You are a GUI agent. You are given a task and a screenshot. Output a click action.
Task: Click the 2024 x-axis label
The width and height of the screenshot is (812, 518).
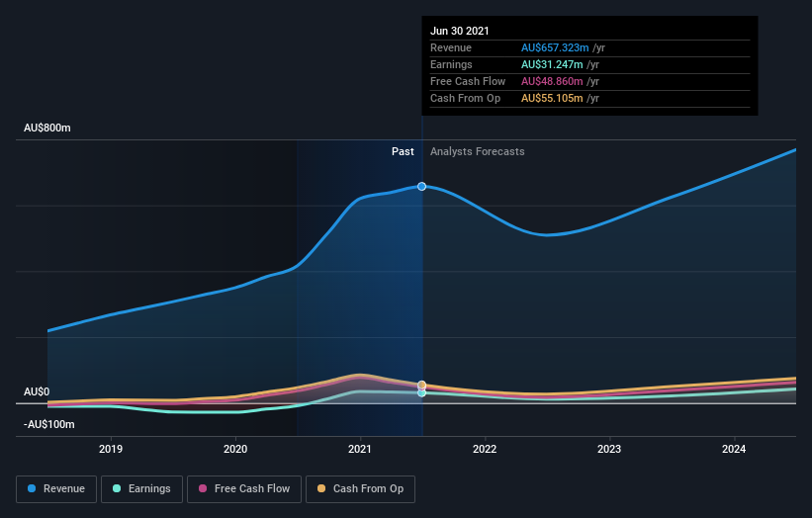[734, 449]
